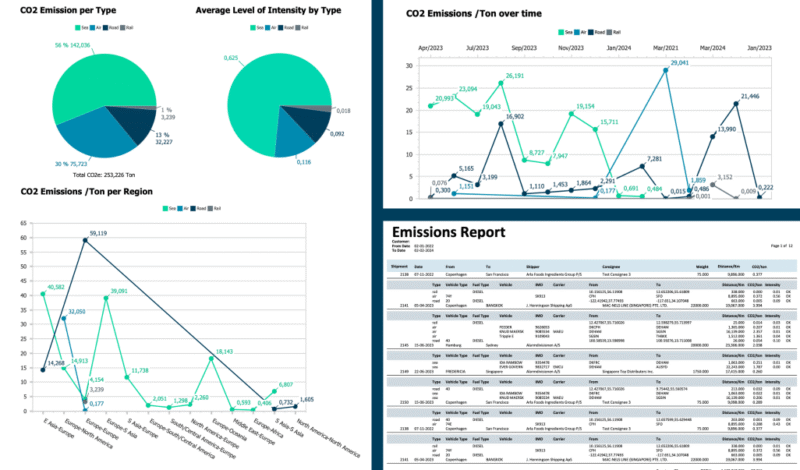Select the 0,625 Sea slice in Intensity pie
This screenshot has height=470, width=800.
click(268, 90)
